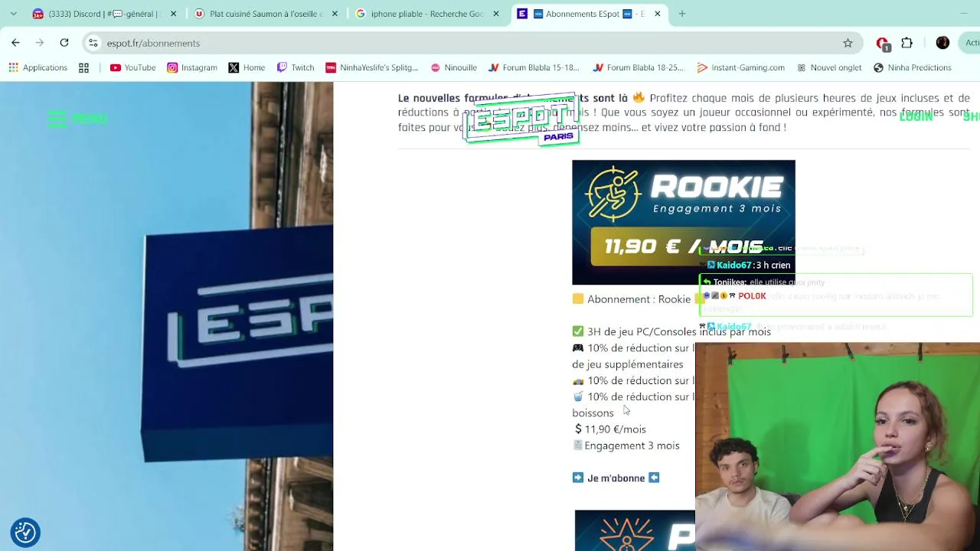
Task: Open the Applications bookmark shortcut
Action: (38, 67)
